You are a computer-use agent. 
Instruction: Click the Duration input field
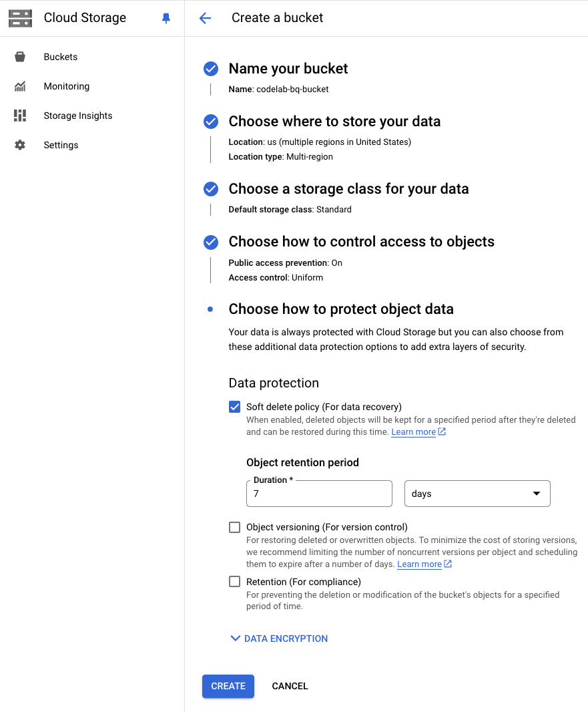pos(319,494)
